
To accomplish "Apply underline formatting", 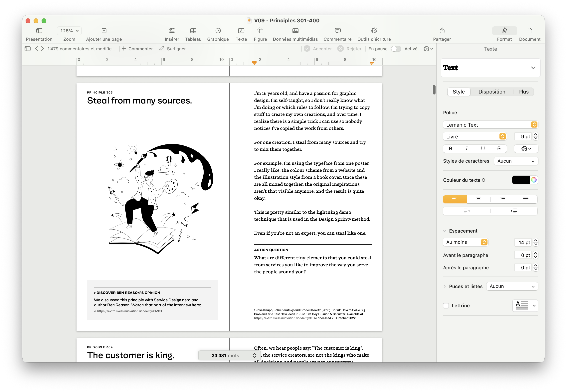I will [483, 149].
